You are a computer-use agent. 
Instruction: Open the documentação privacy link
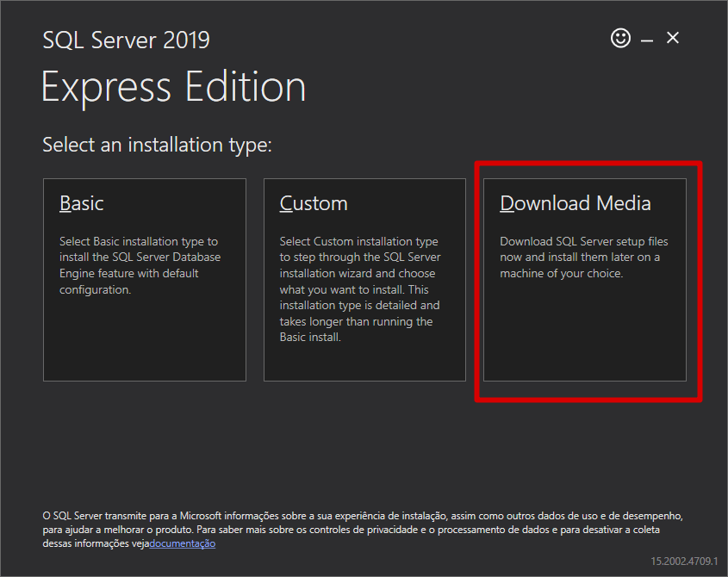coord(182,543)
